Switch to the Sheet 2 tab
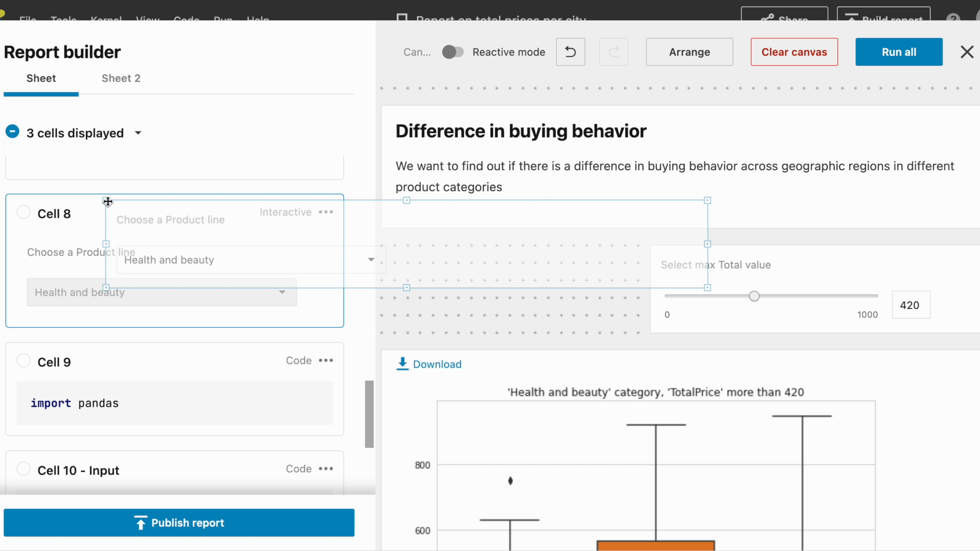The height and width of the screenshot is (551, 980). point(121,78)
